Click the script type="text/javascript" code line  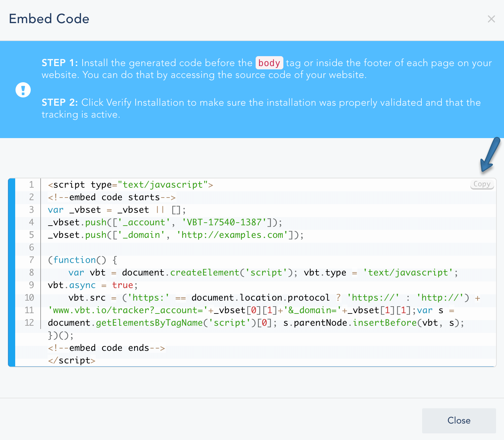(130, 185)
